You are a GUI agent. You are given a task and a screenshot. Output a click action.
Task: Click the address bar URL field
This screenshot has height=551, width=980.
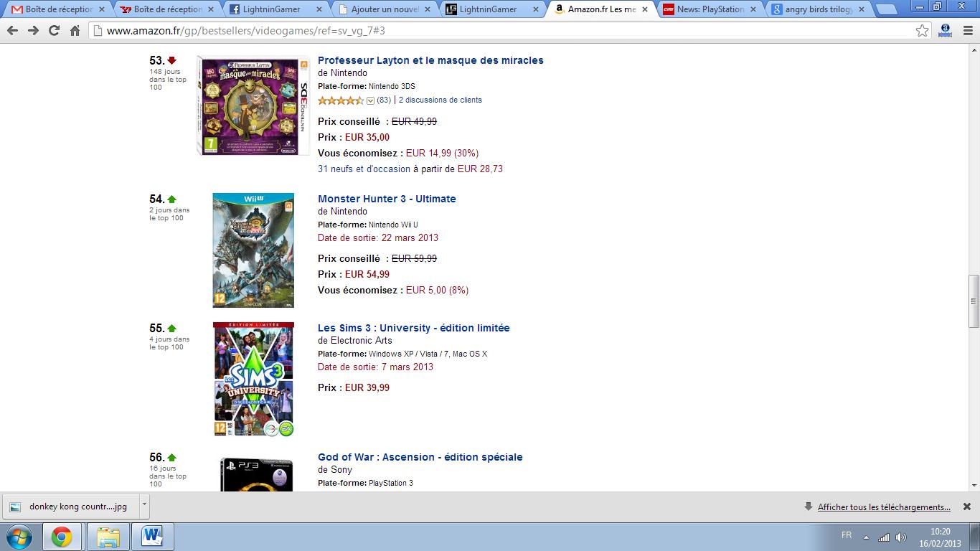click(502, 31)
